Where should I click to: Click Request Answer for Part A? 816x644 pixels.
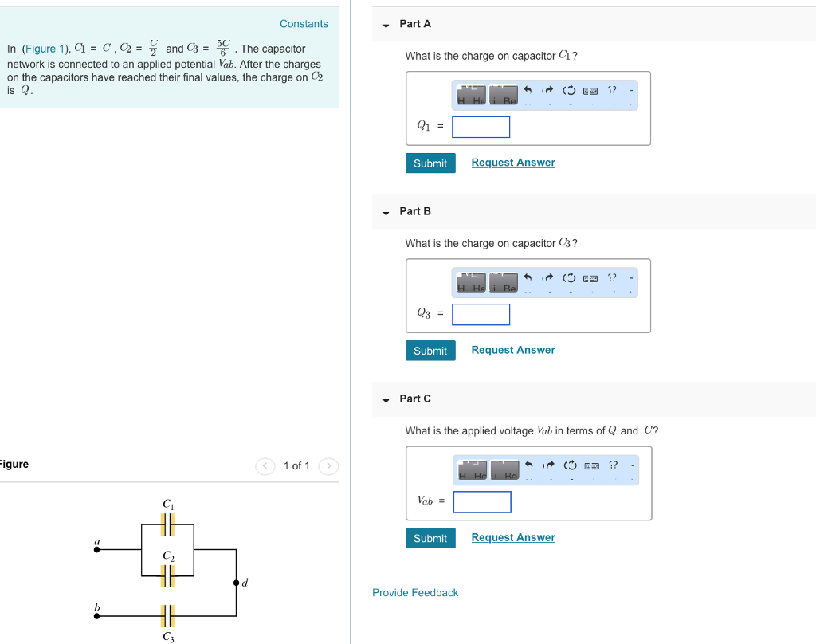click(512, 163)
